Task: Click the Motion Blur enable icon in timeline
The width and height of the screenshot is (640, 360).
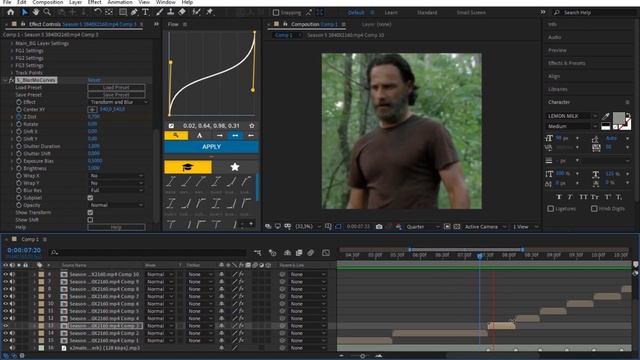Action: 311,253
